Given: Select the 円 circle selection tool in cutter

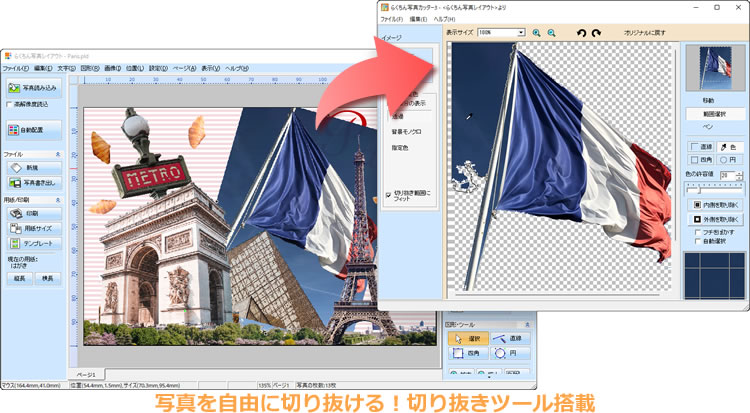Looking at the screenshot, I should click(x=729, y=159).
